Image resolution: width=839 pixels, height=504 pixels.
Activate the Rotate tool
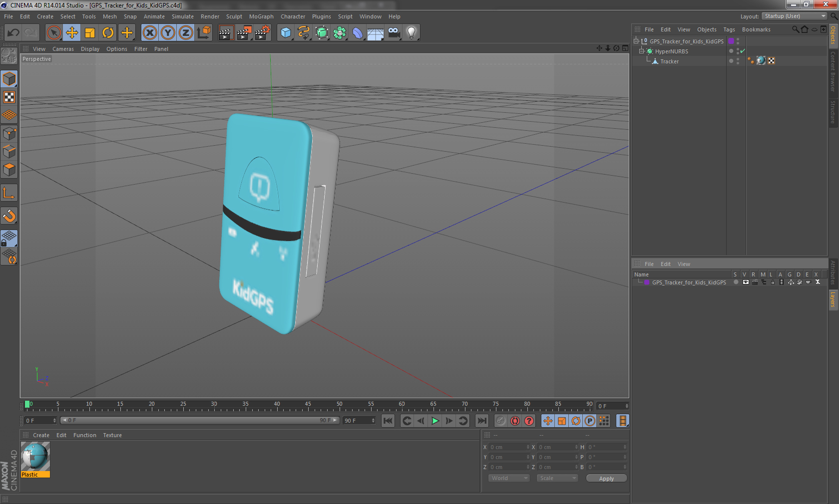(x=108, y=33)
